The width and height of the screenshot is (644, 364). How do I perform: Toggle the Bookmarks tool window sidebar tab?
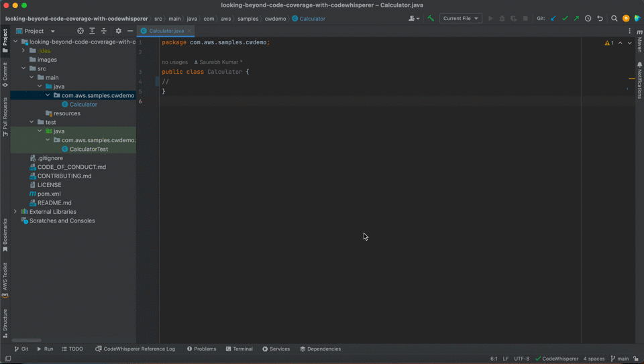click(x=5, y=235)
